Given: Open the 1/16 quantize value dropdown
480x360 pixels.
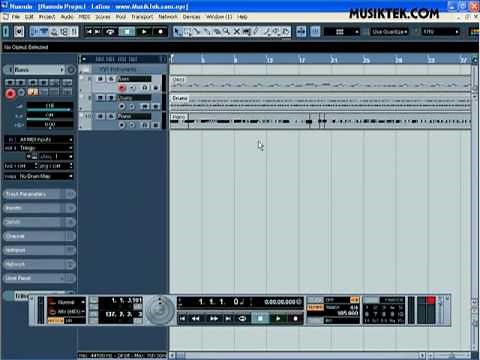Looking at the screenshot, I should pos(440,32).
